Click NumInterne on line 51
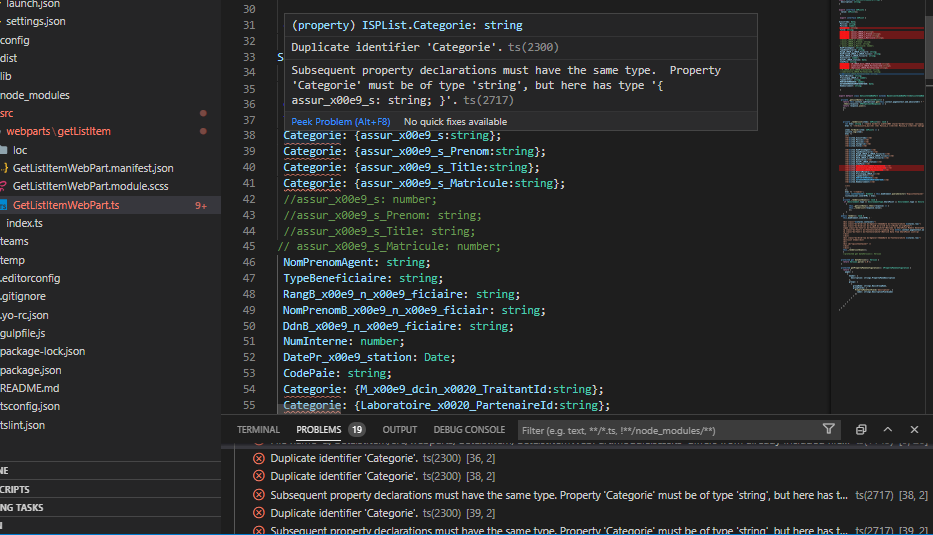This screenshot has height=535, width=933. tap(315, 342)
